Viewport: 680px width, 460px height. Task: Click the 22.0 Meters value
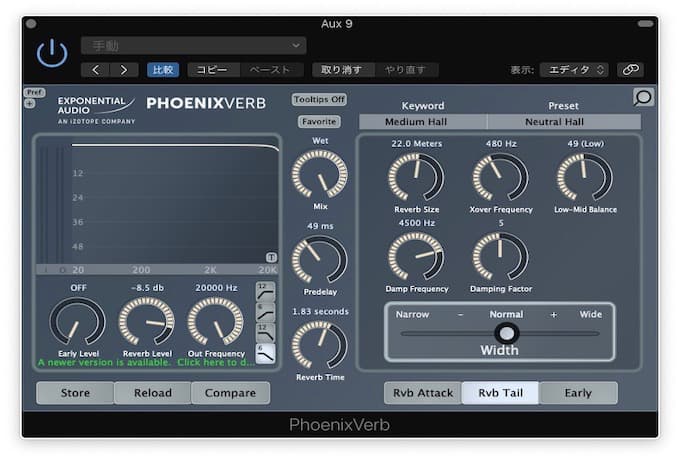pyautogui.click(x=417, y=144)
